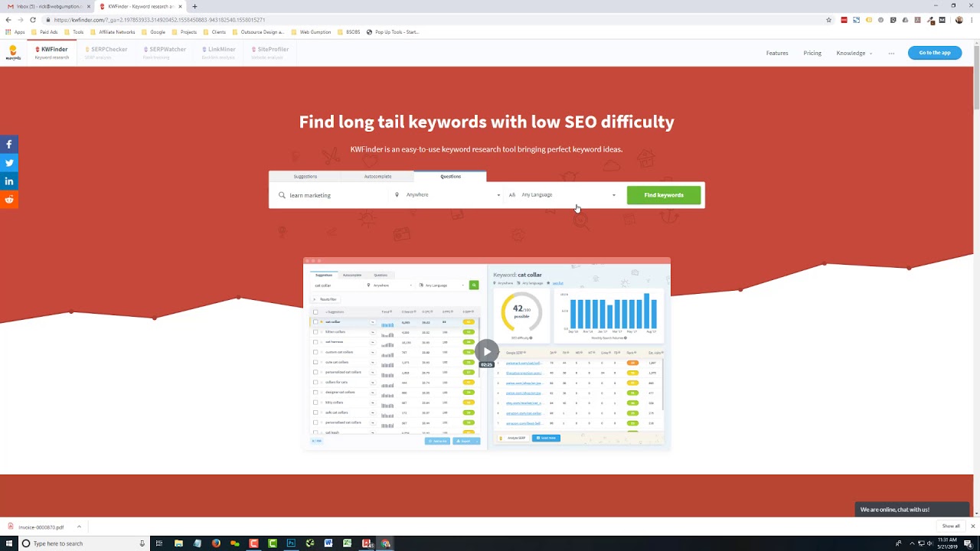Open a new browser tab
Image resolution: width=980 pixels, height=551 pixels.
[194, 6]
